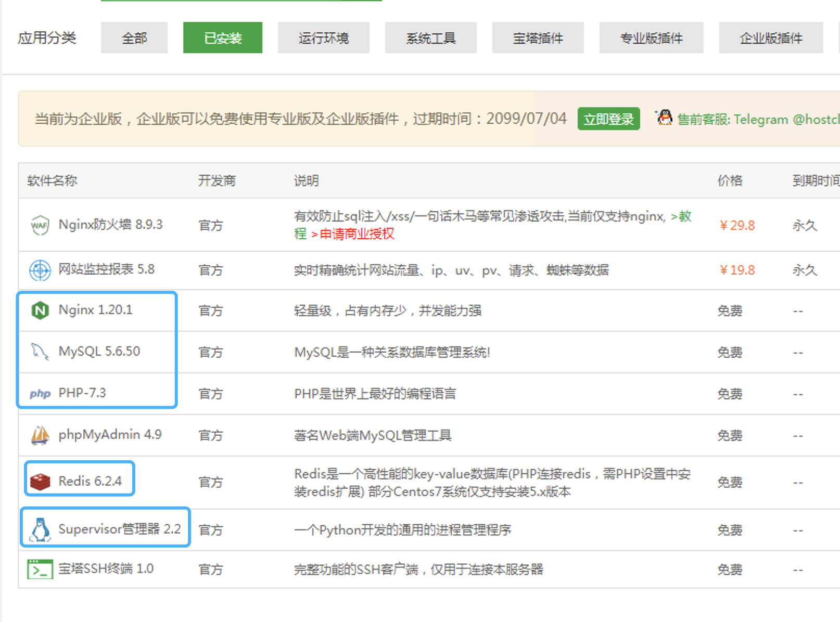Open the 企业版插件 category tab
The width and height of the screenshot is (840, 622).
[771, 37]
